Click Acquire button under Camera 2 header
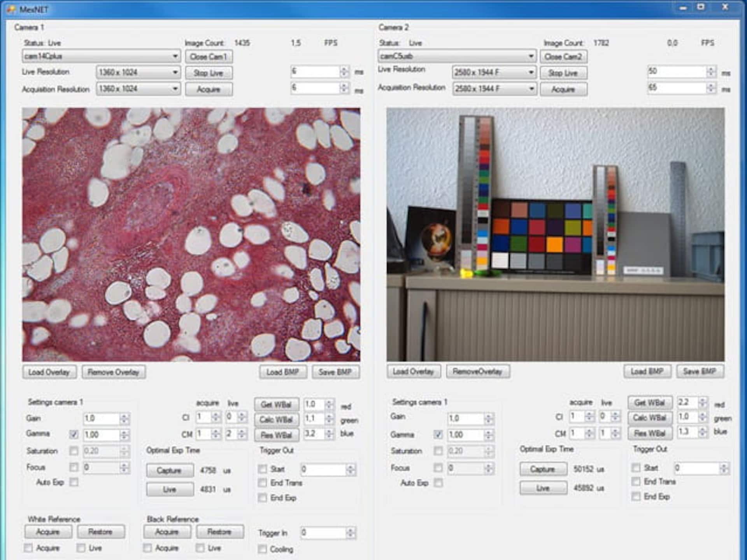This screenshot has width=747, height=560. [x=563, y=89]
